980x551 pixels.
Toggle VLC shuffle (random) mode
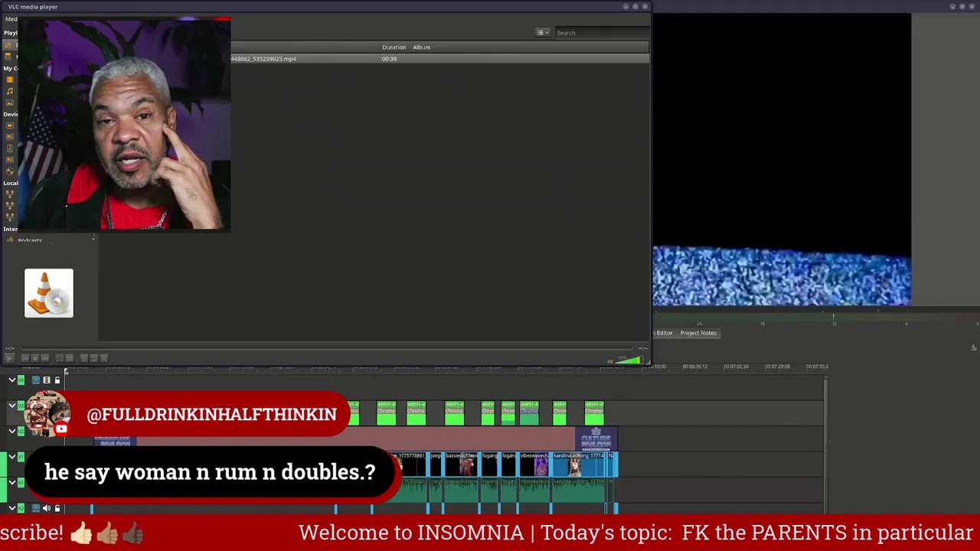(104, 357)
